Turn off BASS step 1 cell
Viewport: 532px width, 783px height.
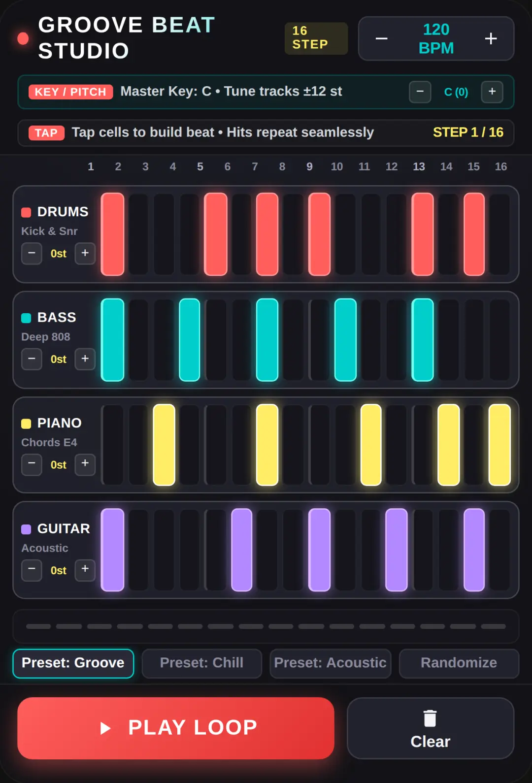(112, 340)
